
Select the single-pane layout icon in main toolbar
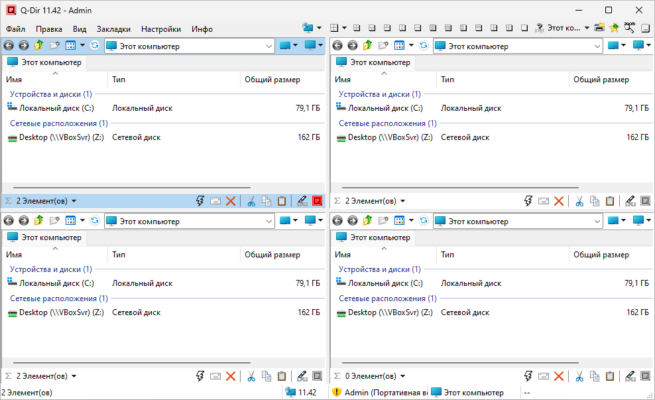tap(525, 28)
